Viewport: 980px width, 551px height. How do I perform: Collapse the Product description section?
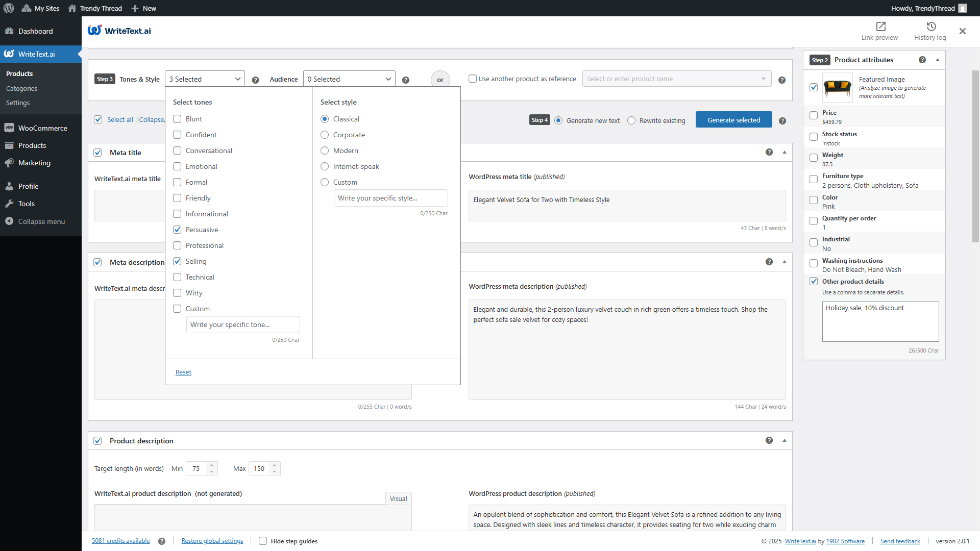click(x=785, y=440)
